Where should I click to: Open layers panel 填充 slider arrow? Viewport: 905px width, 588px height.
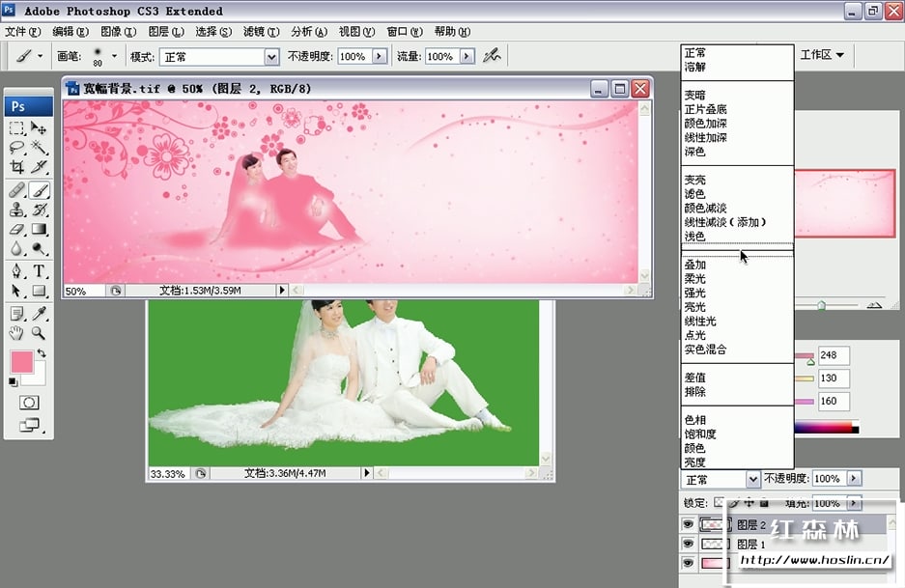854,503
